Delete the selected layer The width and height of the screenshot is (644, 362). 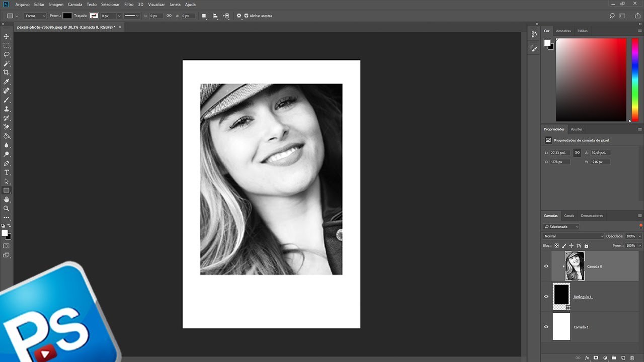pos(632,358)
